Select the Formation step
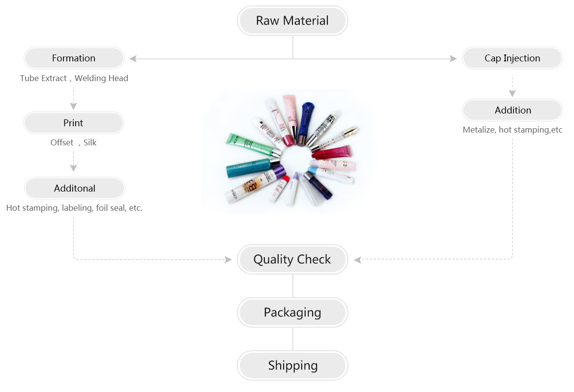Image resolution: width=574 pixels, height=392 pixels. coord(74,58)
